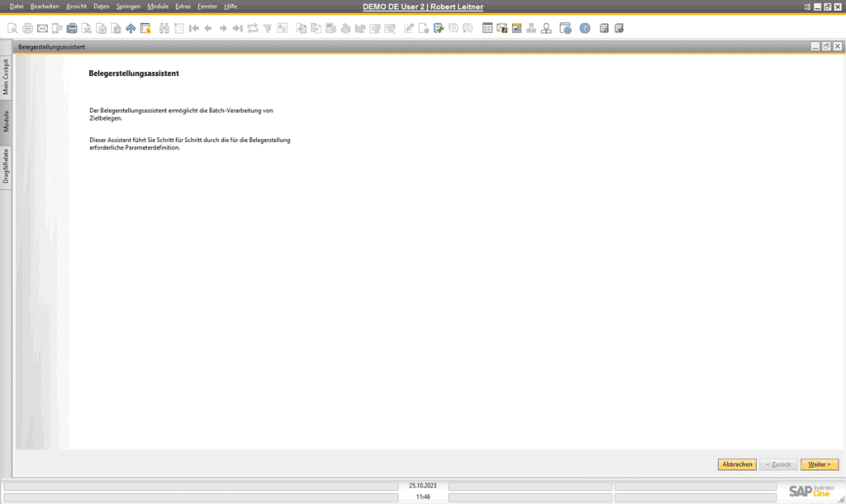Send document via the envelope email icon
This screenshot has height=504, width=846.
coord(42,29)
